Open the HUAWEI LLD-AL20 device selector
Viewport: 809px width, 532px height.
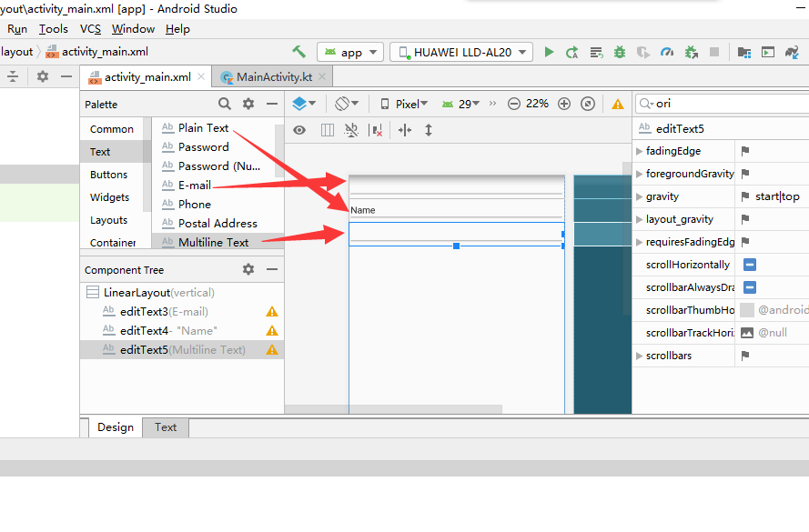(460, 52)
